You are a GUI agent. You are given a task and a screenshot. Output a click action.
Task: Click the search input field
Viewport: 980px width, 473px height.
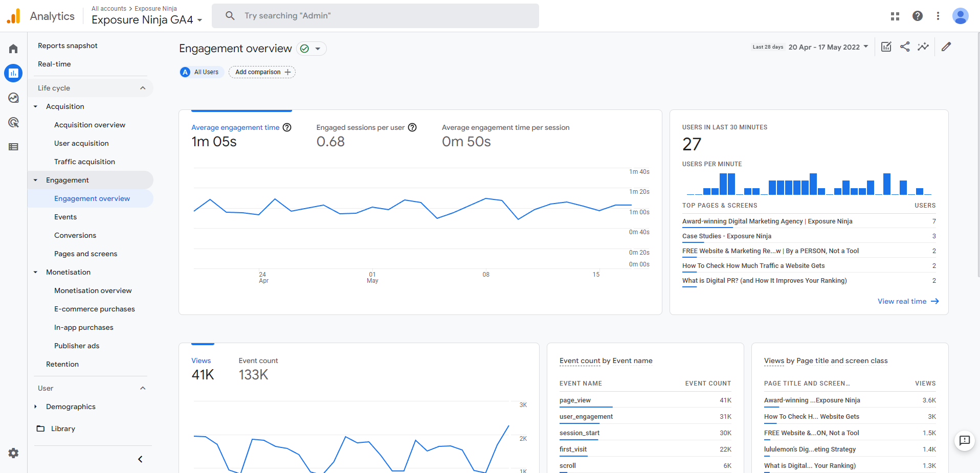click(x=375, y=16)
